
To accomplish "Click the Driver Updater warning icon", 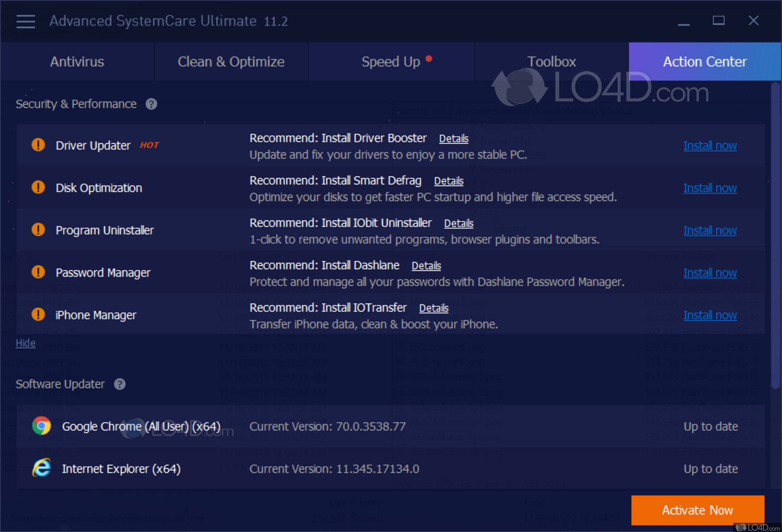I will [x=38, y=145].
